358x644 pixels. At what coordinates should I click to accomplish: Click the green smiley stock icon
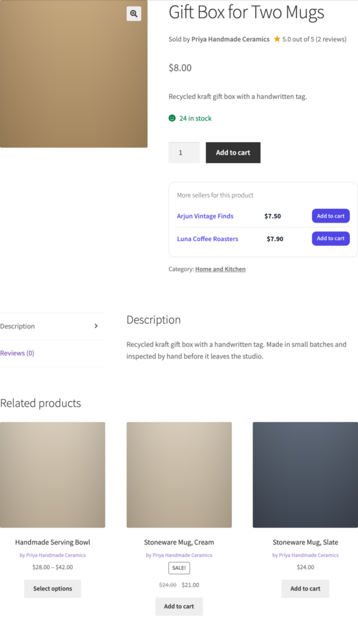tap(172, 118)
